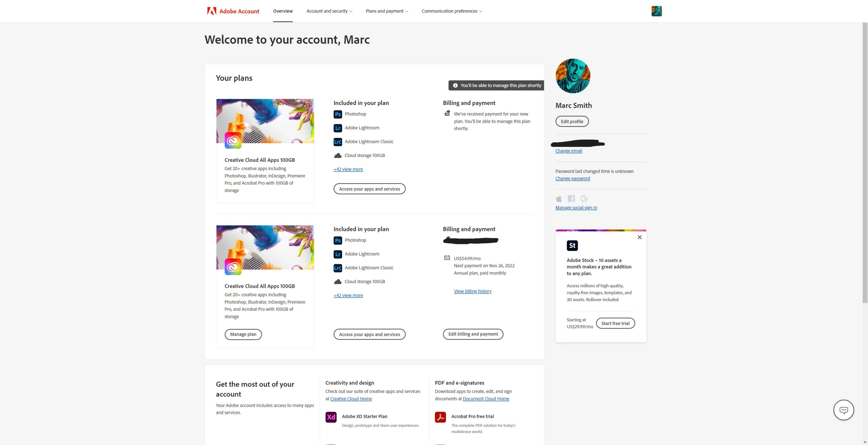This screenshot has height=445, width=868.
Task: Click the Acrobat Pro free trial icon
Action: point(440,417)
